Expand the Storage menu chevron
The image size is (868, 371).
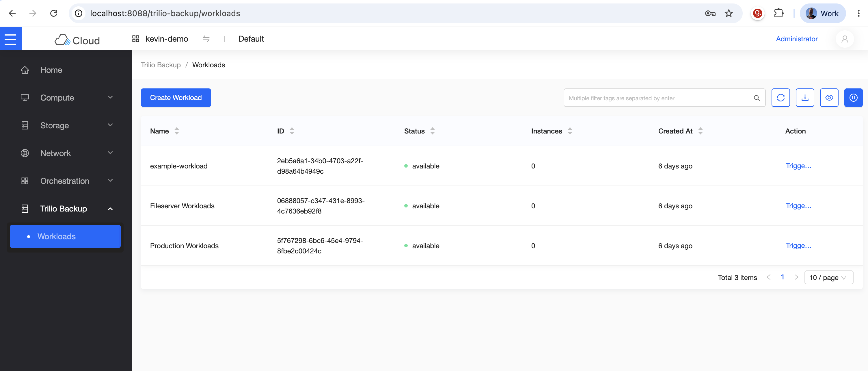pos(110,125)
